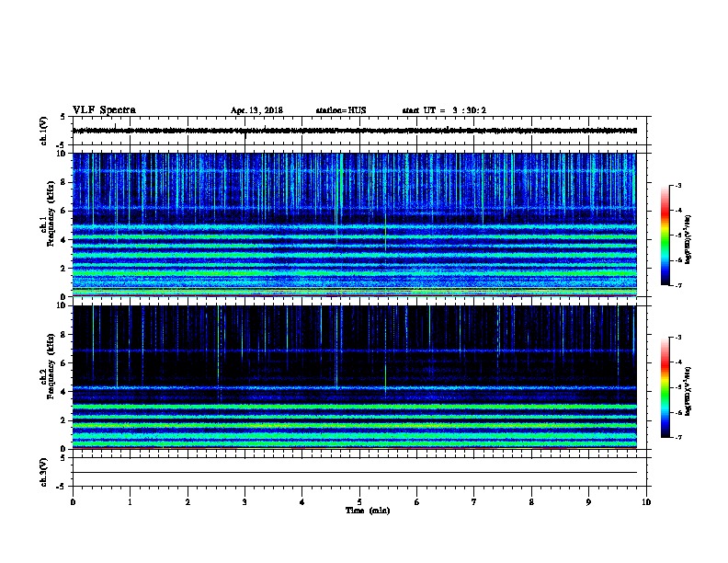Click the ch.1 voltage waveform trace
The height and width of the screenshot is (563, 728).
(355, 131)
